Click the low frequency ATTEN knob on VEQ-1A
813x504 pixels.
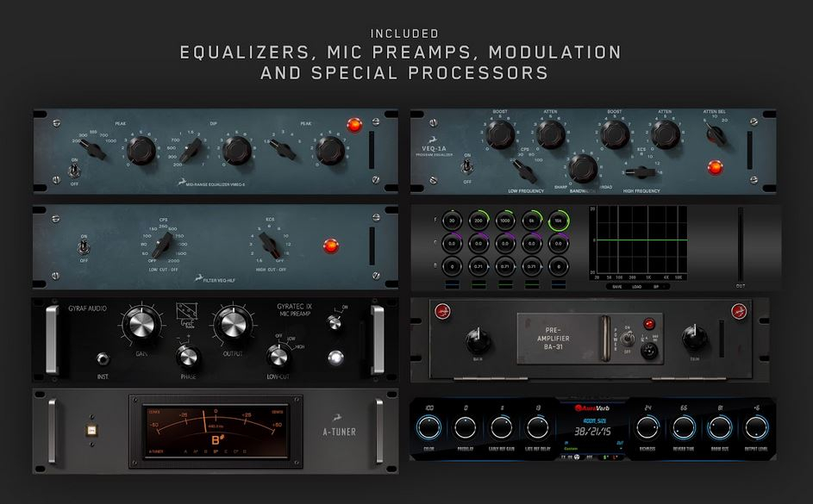pyautogui.click(x=551, y=134)
